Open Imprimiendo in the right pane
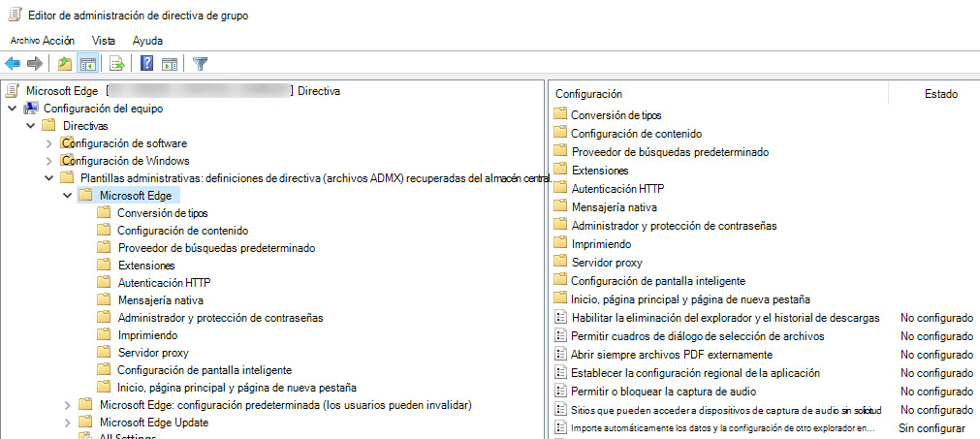Image resolution: width=980 pixels, height=439 pixels. [x=601, y=244]
